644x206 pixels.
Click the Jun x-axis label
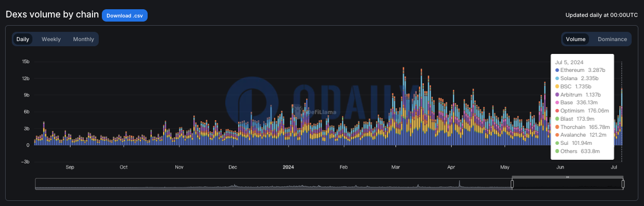click(561, 167)
